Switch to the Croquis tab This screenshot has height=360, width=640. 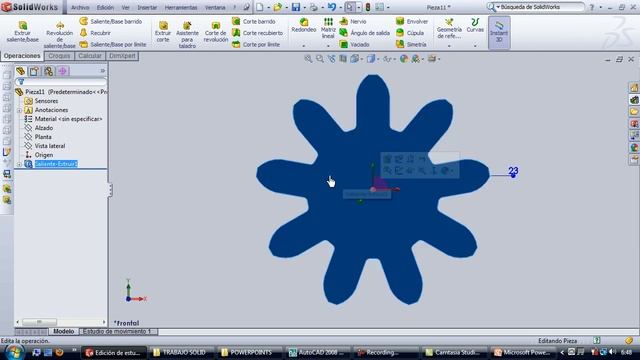point(59,56)
